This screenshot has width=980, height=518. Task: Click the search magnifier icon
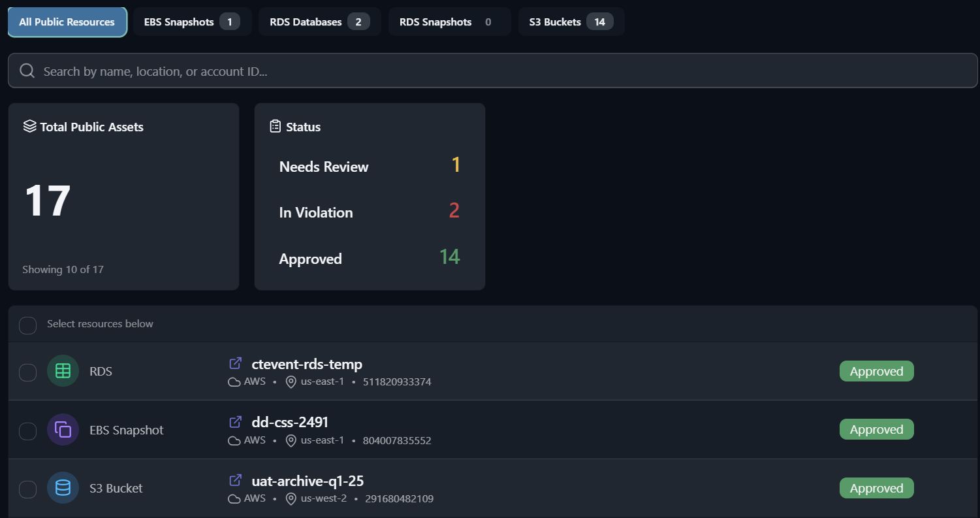click(27, 71)
